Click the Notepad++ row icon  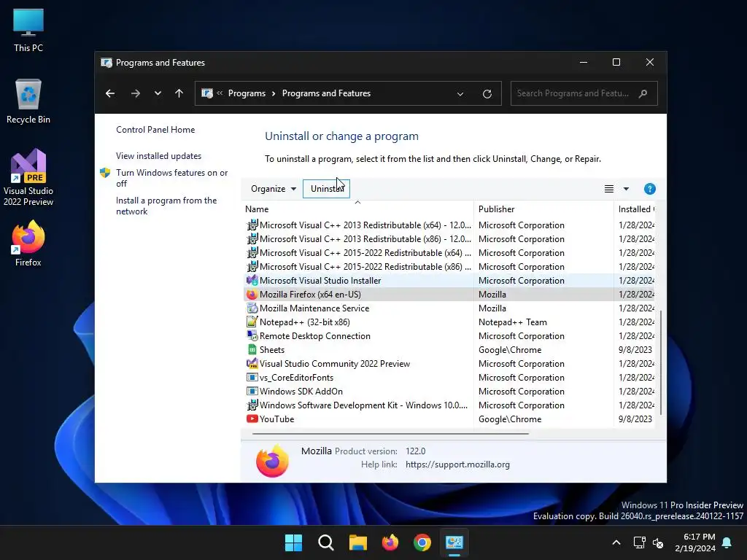pos(252,322)
